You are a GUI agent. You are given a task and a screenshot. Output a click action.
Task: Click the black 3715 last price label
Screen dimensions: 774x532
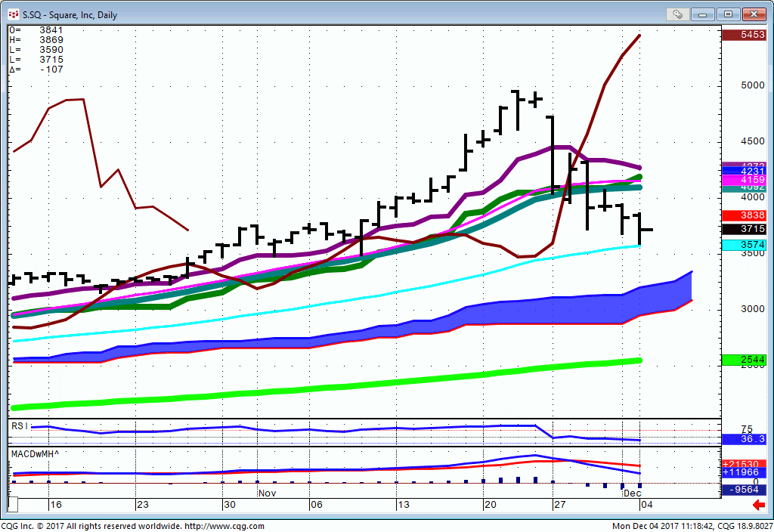tap(744, 229)
